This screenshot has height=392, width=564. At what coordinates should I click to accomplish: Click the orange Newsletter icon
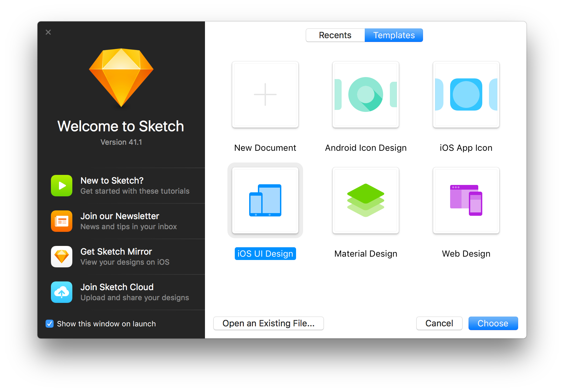(62, 221)
